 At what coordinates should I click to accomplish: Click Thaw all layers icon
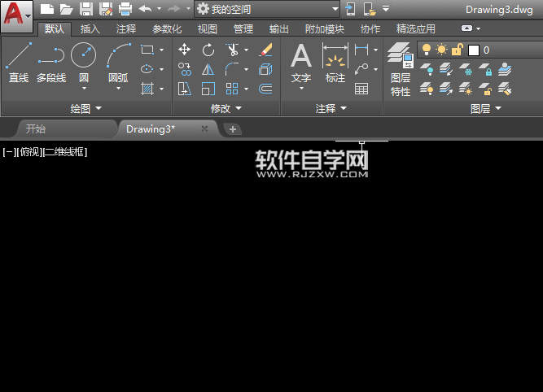[x=466, y=89]
